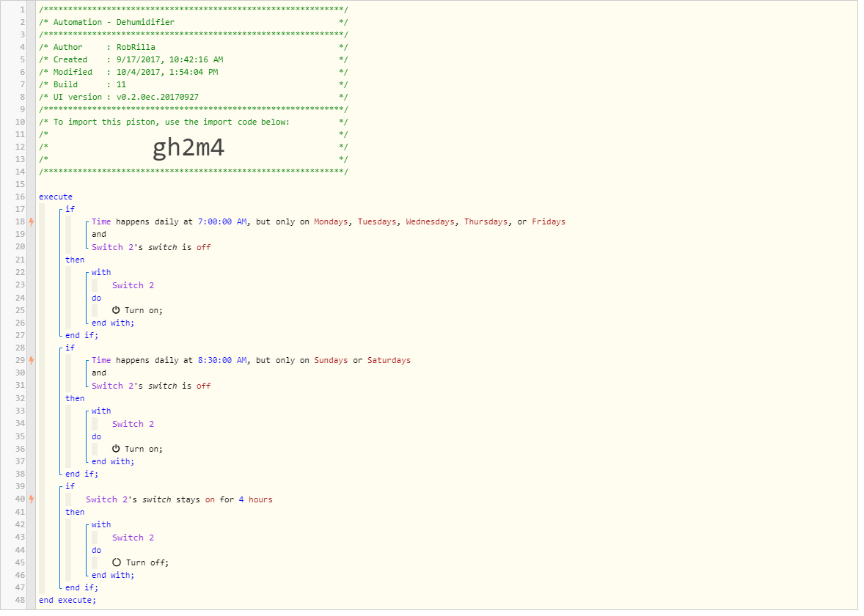Click the if keyword on line 28
This screenshot has height=616, width=864.
click(x=70, y=348)
